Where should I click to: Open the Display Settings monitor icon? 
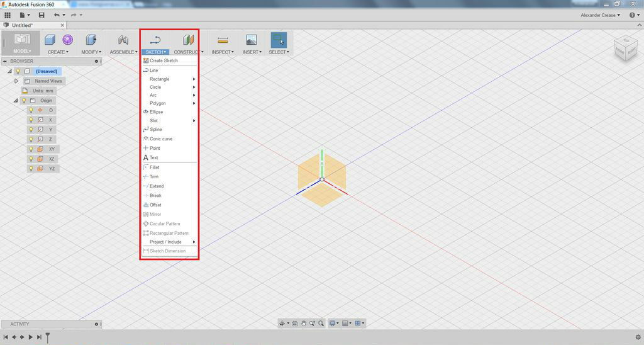[x=332, y=324]
